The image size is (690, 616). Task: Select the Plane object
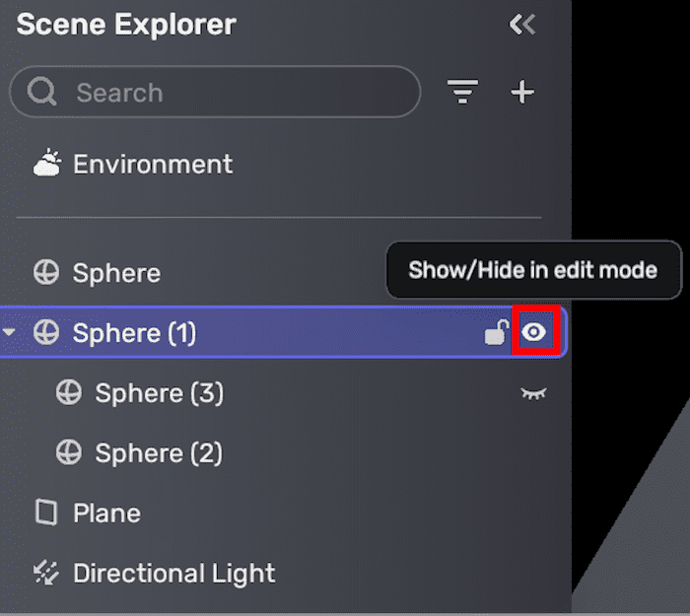point(106,513)
